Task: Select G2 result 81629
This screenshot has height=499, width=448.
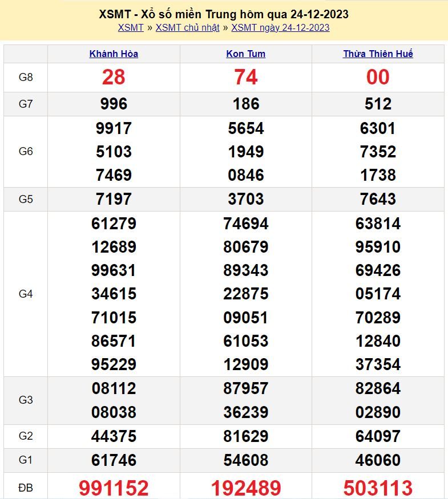Action: (x=245, y=436)
